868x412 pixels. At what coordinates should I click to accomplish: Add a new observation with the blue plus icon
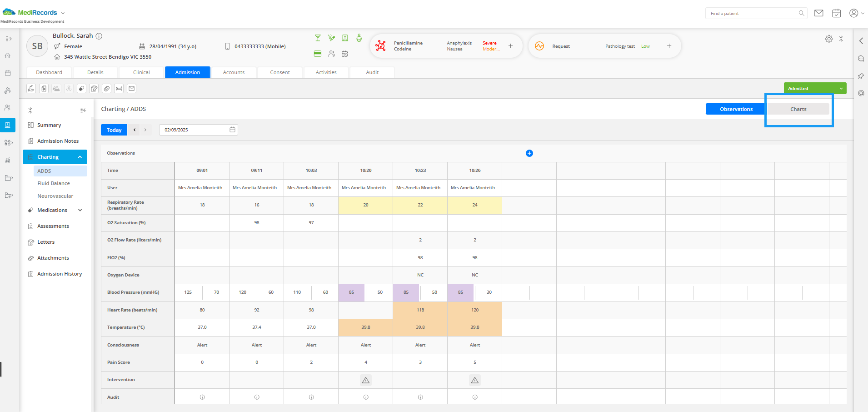pos(529,153)
